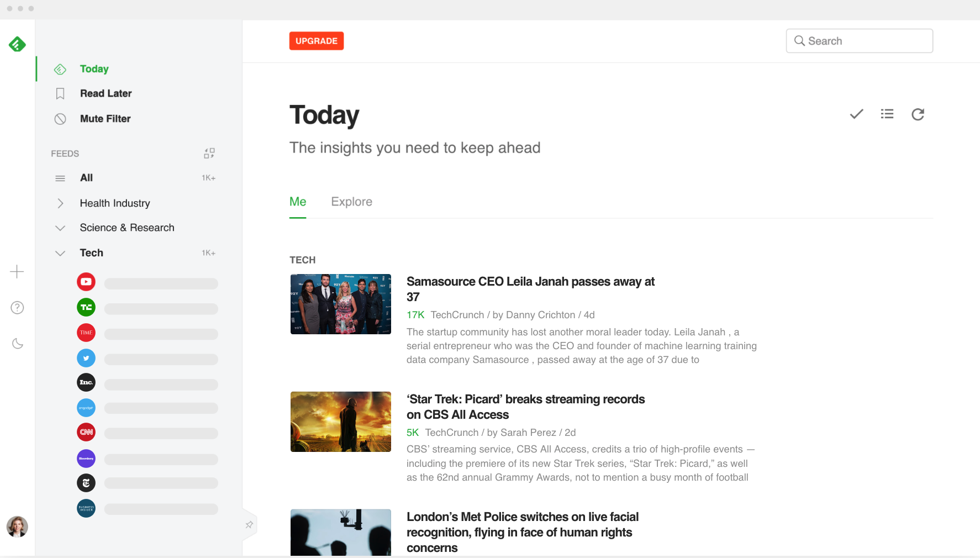The image size is (980, 558).
Task: Click the Today label in sidebar
Action: coord(94,69)
